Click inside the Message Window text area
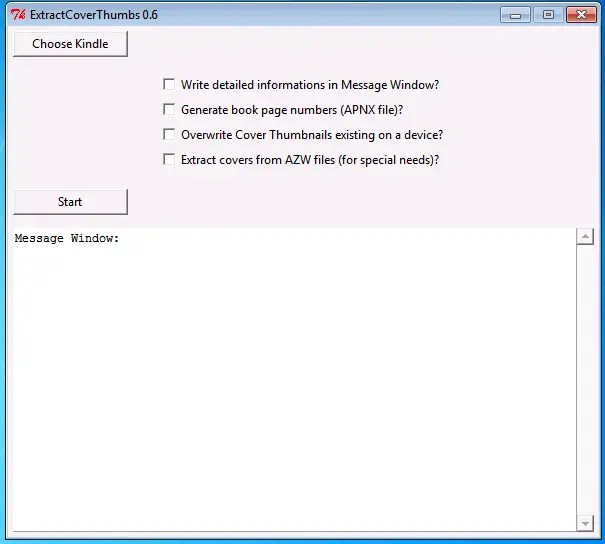 tap(294, 380)
